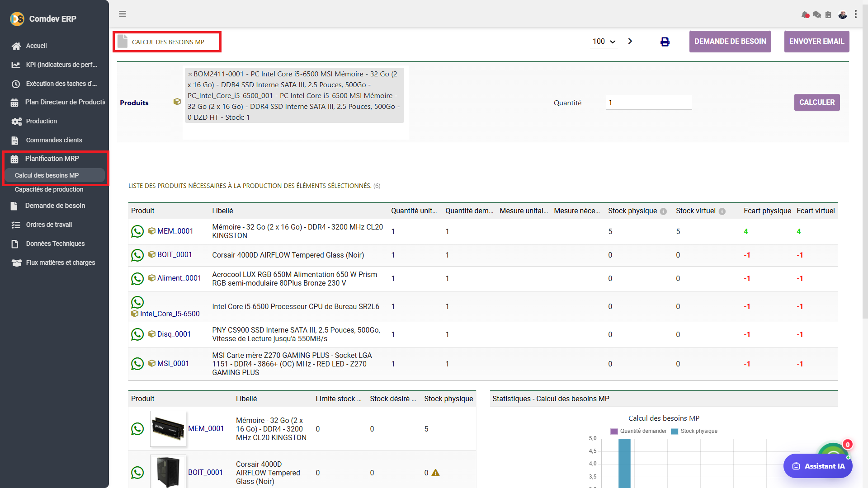This screenshot has width=868, height=488.
Task: Click the CALCULER button
Action: 817,103
